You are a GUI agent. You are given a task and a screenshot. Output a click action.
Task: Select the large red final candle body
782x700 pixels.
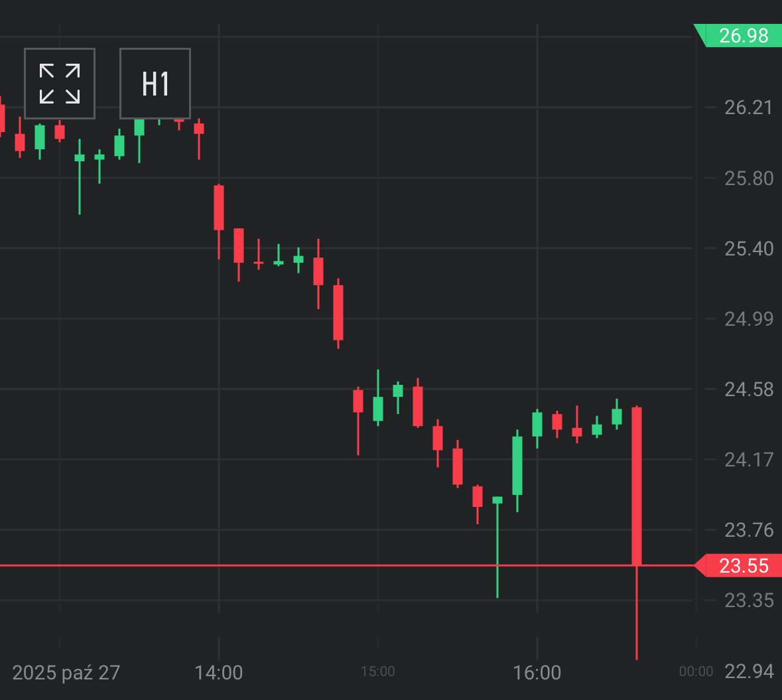(637, 486)
